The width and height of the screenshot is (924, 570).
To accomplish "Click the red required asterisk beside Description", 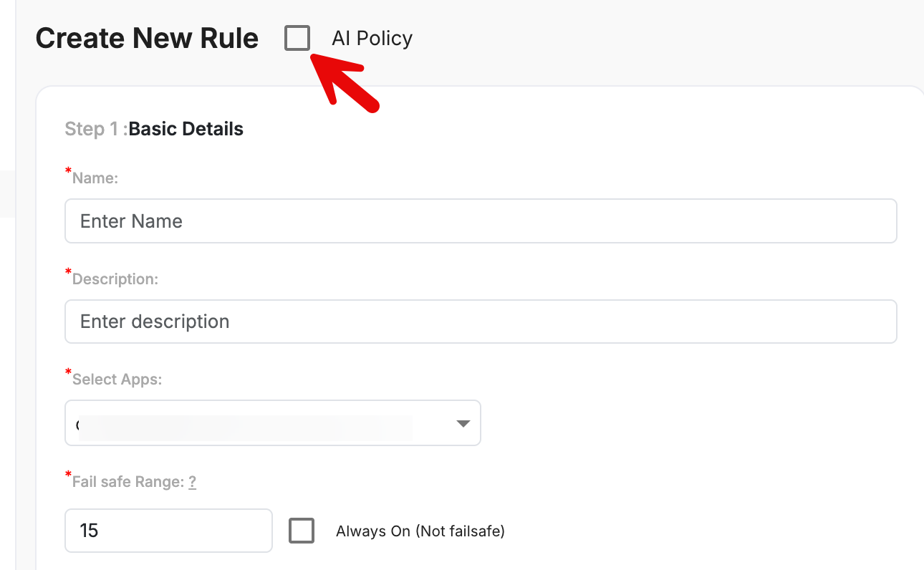I will (69, 273).
